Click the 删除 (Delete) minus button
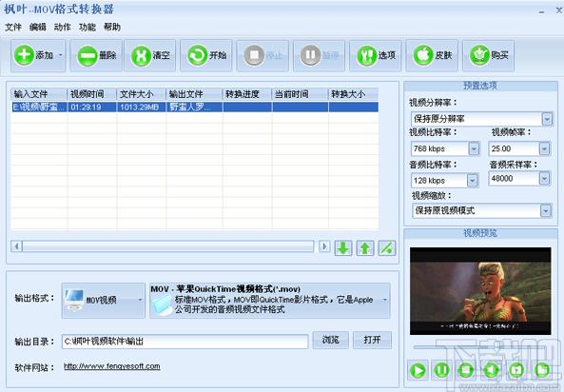Image resolution: width=564 pixels, height=392 pixels. [96, 55]
